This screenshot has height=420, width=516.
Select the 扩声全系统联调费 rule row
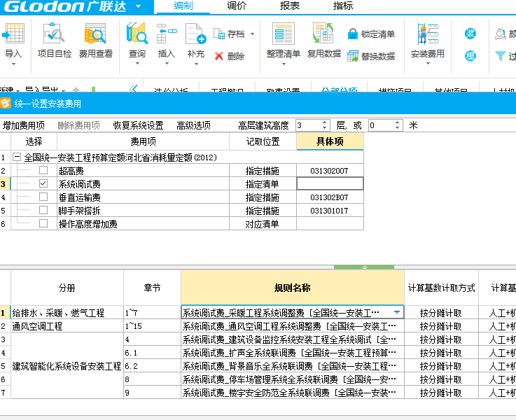coord(293,353)
